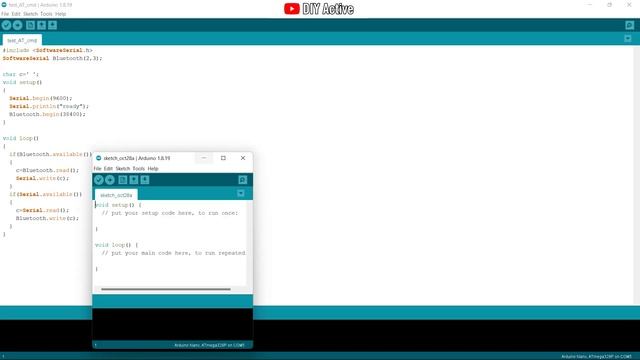Click the '#include <SoftwareSerial.h>' code line
Screen dimensions: 640x360
point(48,50)
